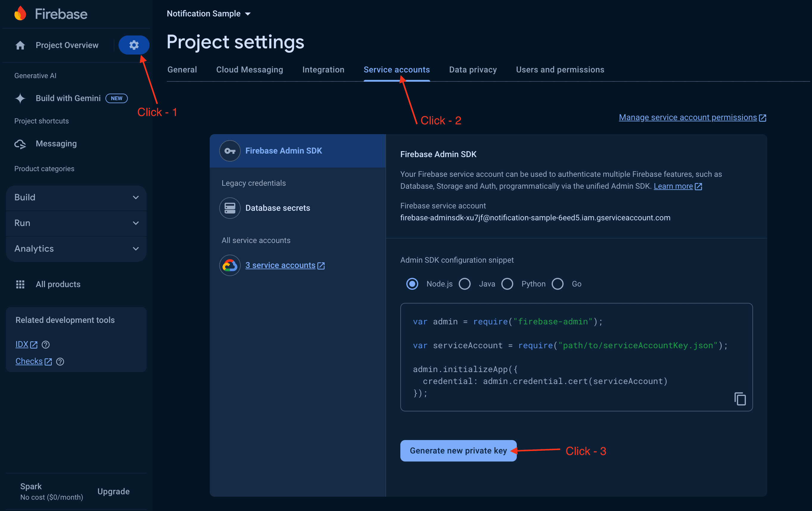The image size is (812, 511).
Task: Follow the Learn more link
Action: pos(673,186)
